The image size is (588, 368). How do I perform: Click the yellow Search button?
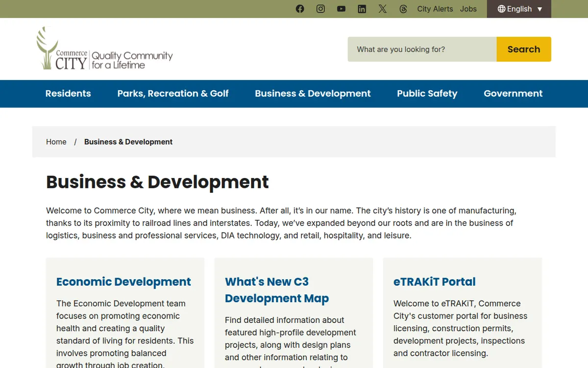coord(524,49)
